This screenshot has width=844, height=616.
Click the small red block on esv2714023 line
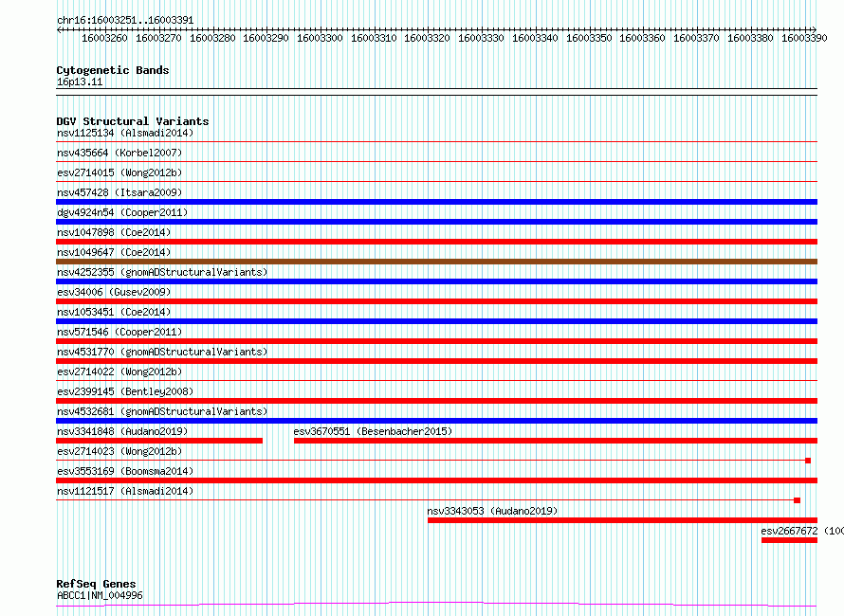(808, 461)
